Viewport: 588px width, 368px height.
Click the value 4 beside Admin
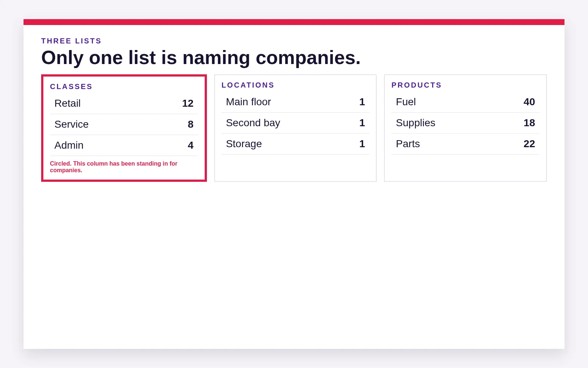(x=190, y=145)
